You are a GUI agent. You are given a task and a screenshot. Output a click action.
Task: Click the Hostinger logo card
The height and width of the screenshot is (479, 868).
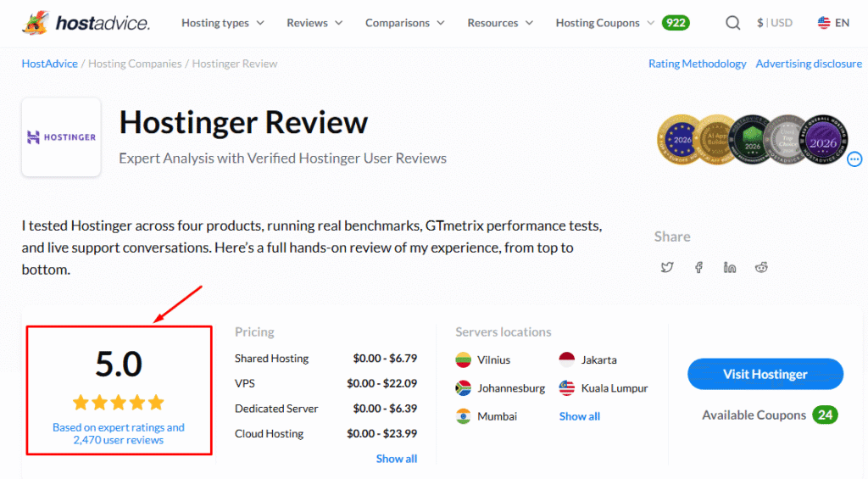coord(61,137)
